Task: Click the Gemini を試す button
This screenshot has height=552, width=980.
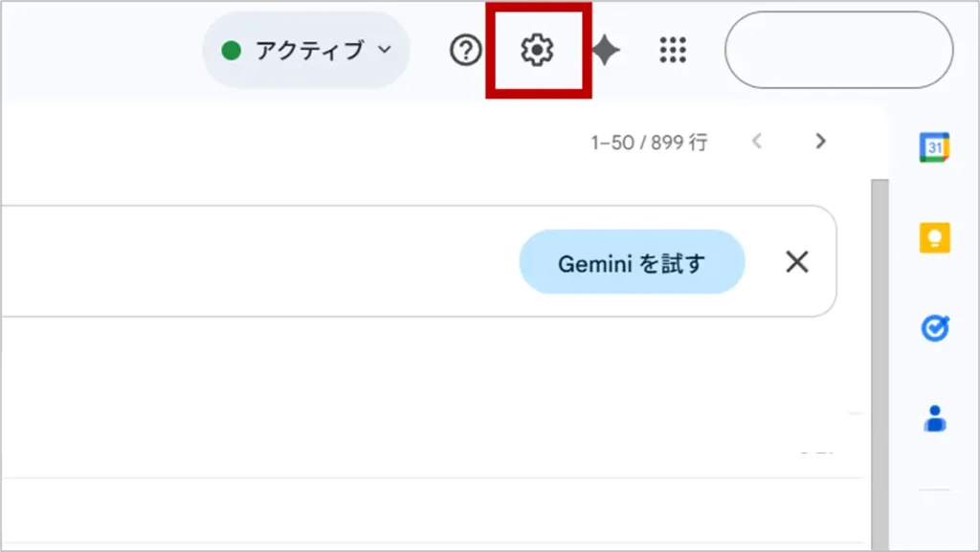Action: click(632, 261)
